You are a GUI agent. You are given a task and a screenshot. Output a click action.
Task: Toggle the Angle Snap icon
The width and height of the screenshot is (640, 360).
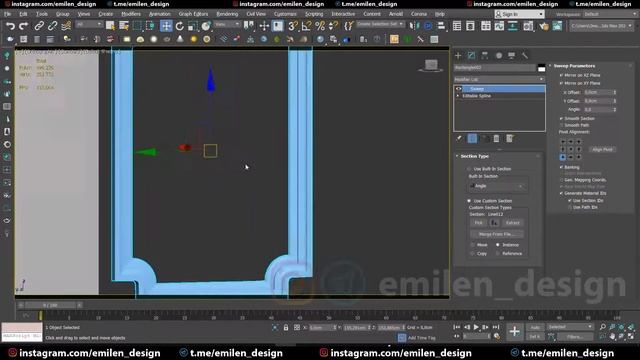(306, 26)
